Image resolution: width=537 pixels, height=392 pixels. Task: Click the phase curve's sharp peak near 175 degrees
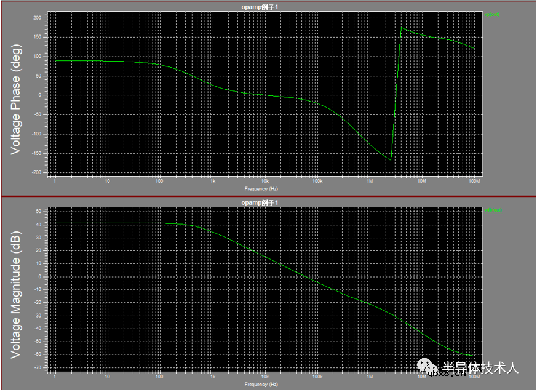click(402, 28)
